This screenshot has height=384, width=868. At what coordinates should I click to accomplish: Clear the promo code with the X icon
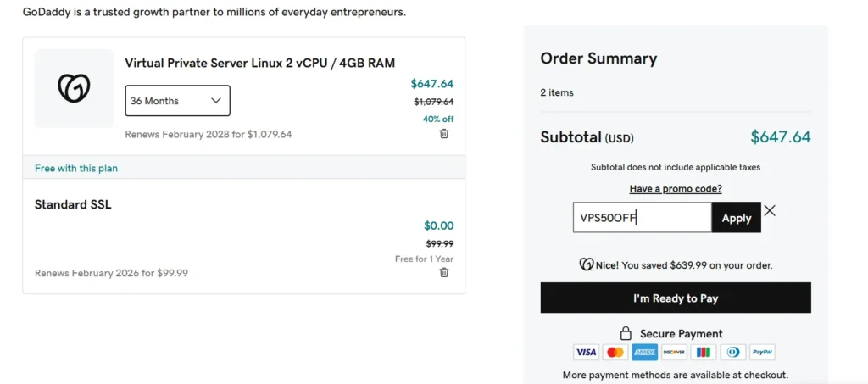[770, 210]
